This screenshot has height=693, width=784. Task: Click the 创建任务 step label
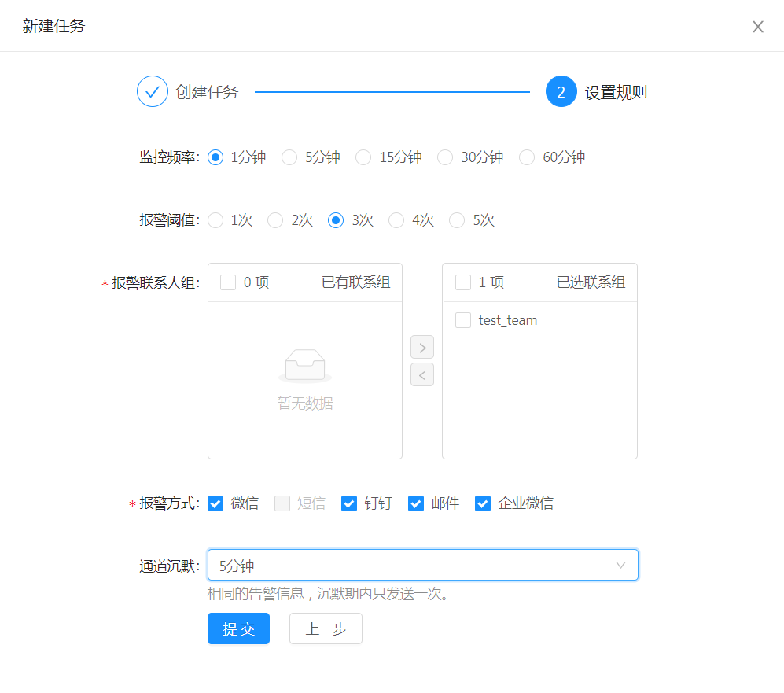coord(207,92)
